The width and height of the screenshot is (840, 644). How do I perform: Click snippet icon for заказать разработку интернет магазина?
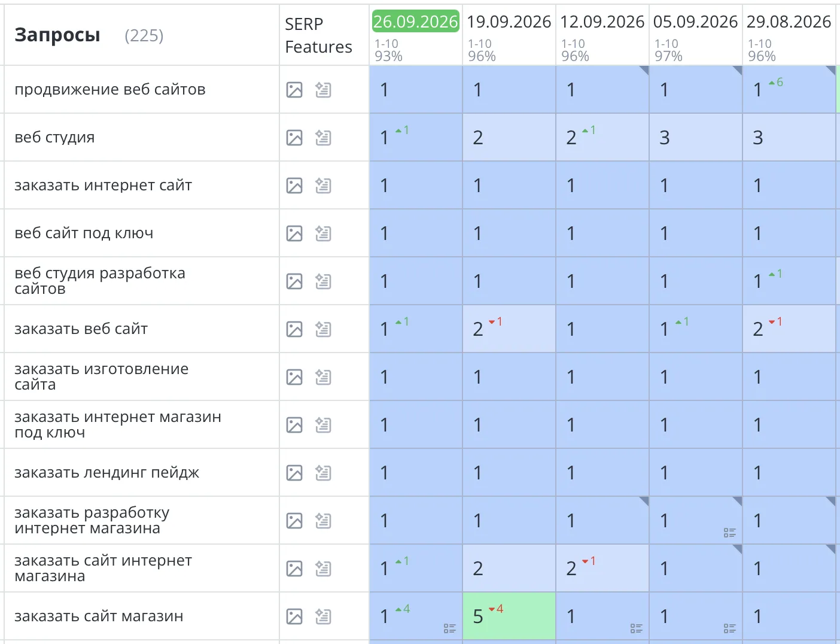click(323, 521)
